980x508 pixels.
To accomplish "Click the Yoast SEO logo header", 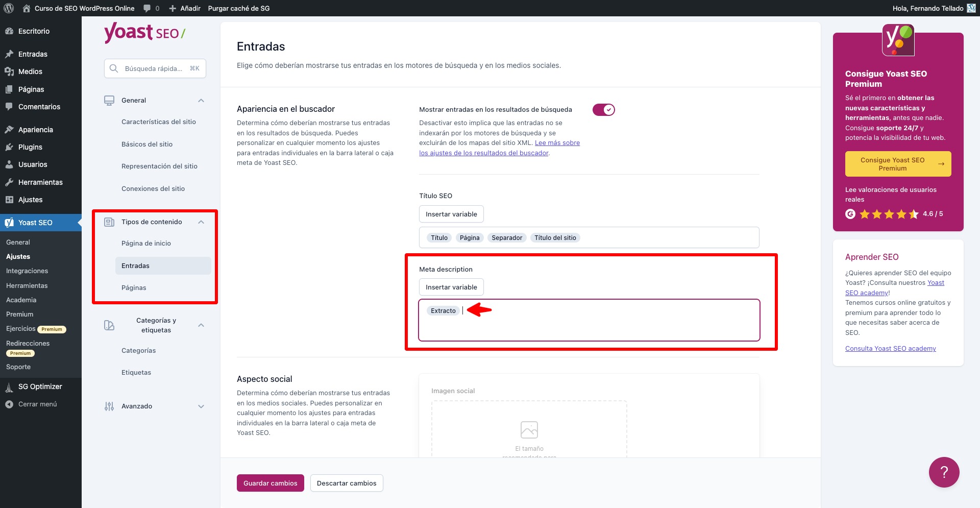I will click(x=144, y=33).
